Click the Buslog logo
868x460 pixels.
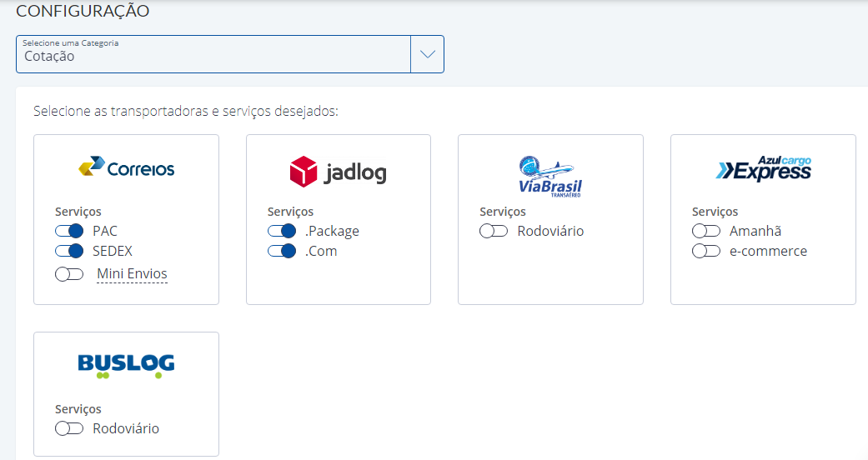tap(126, 366)
